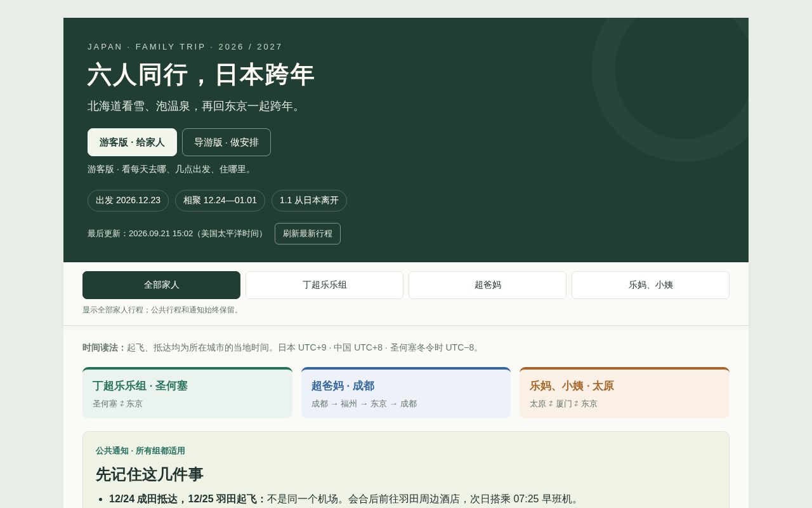The width and height of the screenshot is (812, 508).
Task: Click the 时间读法 timezone note
Action: pos(282,348)
